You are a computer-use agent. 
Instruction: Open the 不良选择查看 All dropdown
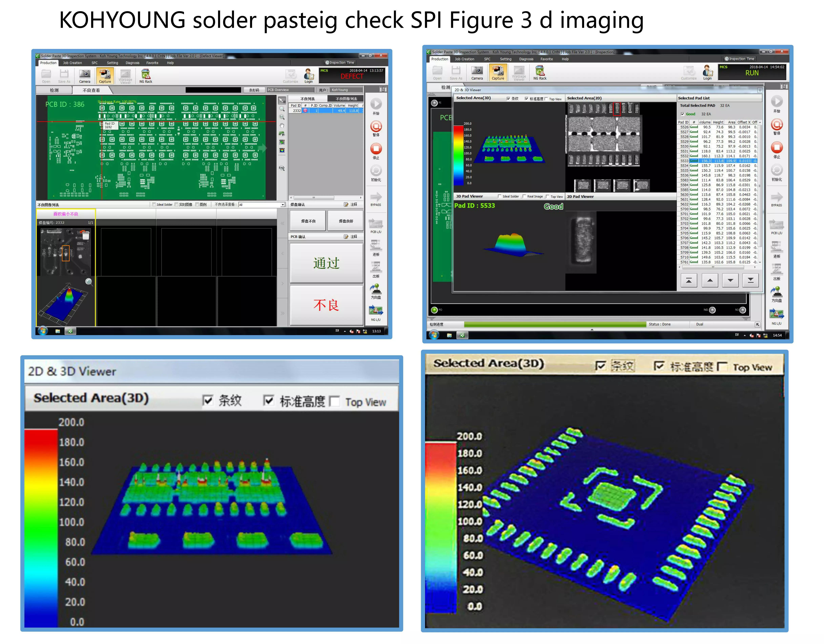tap(283, 205)
